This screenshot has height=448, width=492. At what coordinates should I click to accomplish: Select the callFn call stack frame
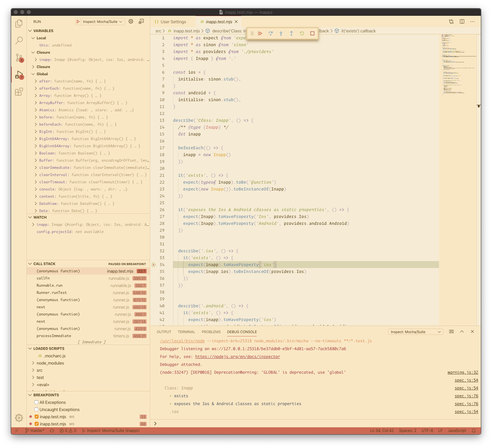88,278
